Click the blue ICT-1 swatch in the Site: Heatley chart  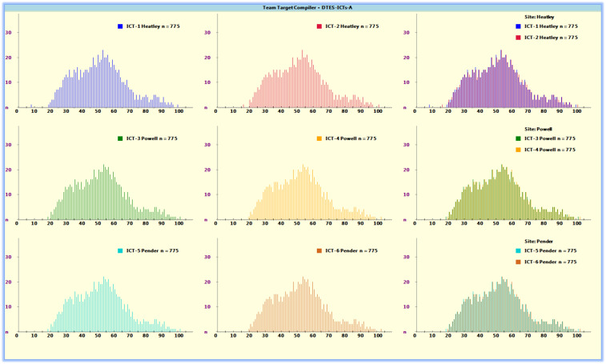pos(518,26)
